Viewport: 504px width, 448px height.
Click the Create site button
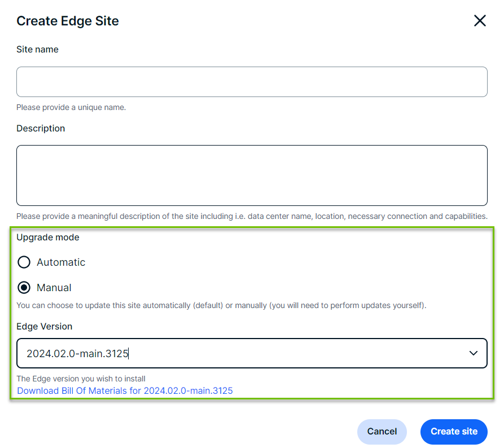pos(454,432)
